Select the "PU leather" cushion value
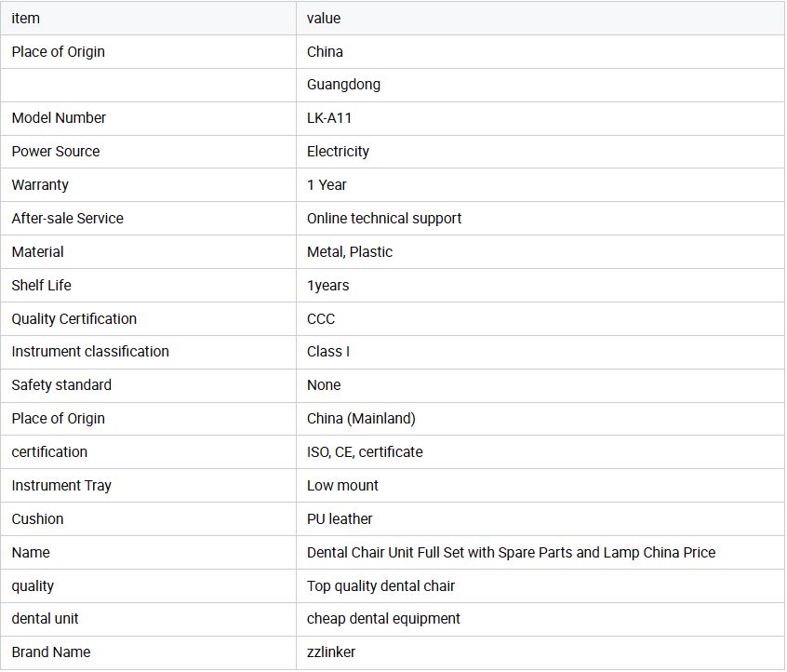787x672 pixels. pos(340,519)
